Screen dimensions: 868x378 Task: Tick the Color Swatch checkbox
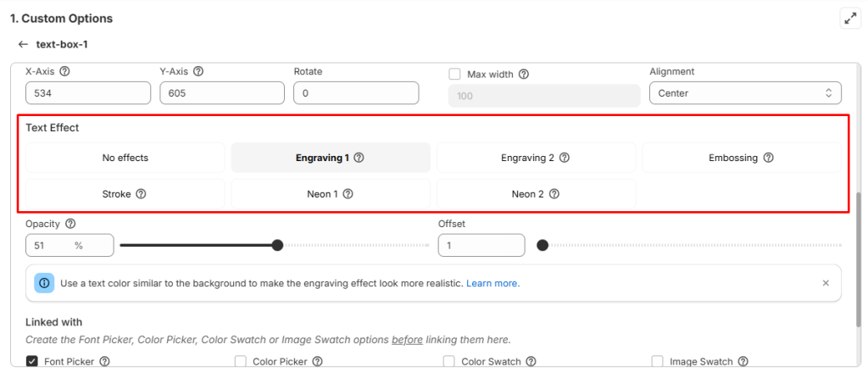coord(449,362)
